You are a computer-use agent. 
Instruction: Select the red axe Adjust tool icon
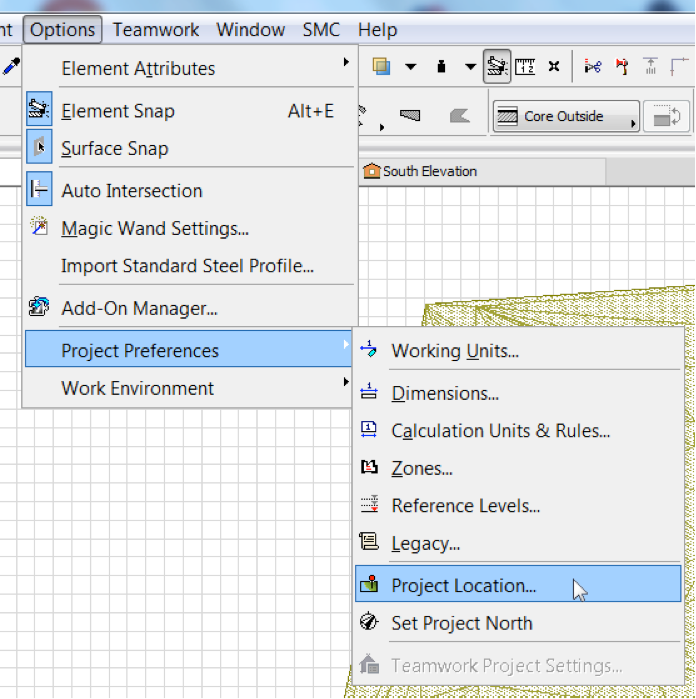pos(622,66)
